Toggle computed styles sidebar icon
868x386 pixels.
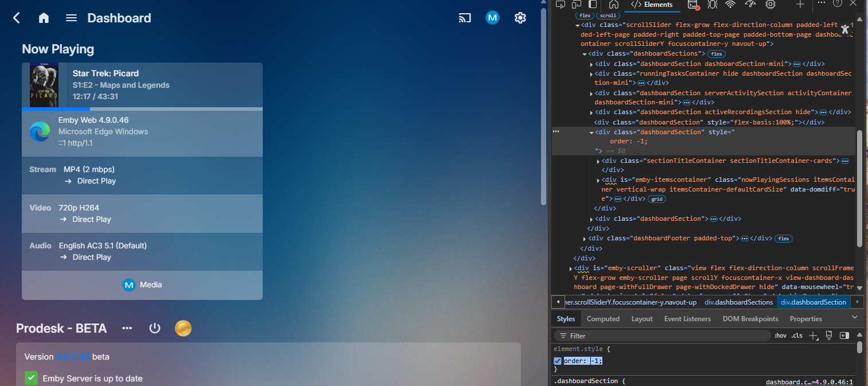coord(844,336)
